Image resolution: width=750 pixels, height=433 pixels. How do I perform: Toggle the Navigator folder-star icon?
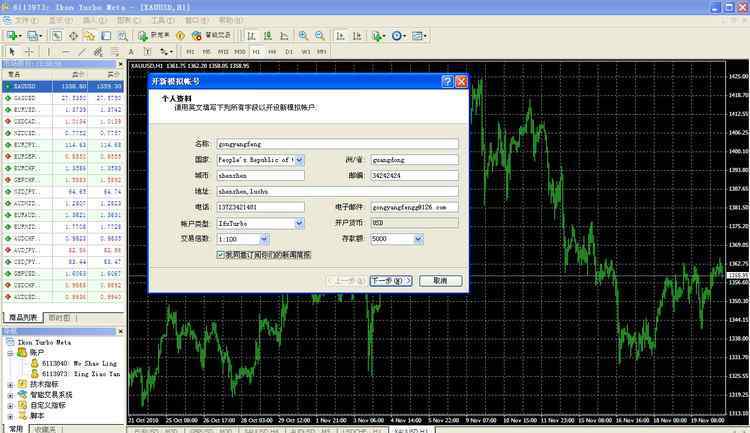[x=89, y=36]
